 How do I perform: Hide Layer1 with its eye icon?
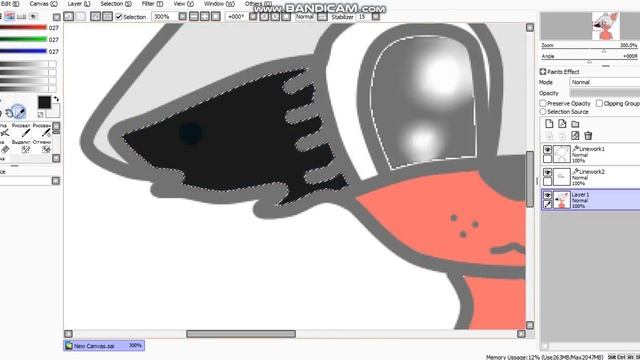click(x=547, y=195)
